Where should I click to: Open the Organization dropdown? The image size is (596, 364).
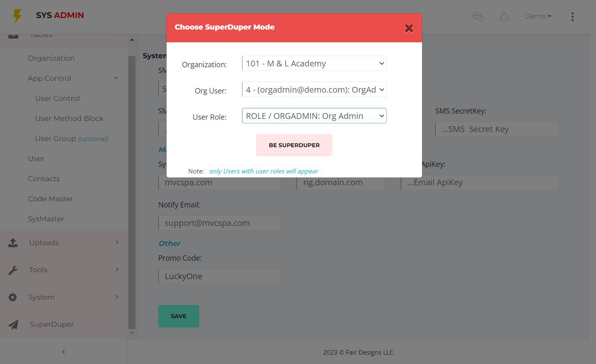coord(314,64)
